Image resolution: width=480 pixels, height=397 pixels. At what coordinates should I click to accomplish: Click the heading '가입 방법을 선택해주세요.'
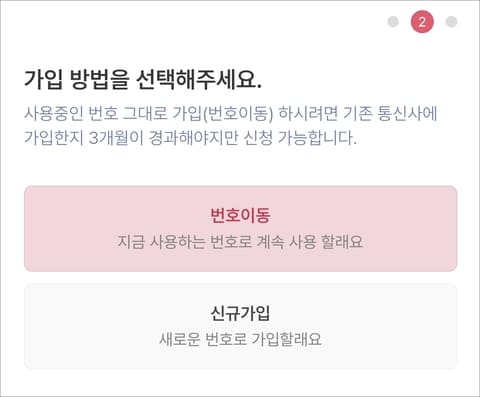[x=143, y=80]
